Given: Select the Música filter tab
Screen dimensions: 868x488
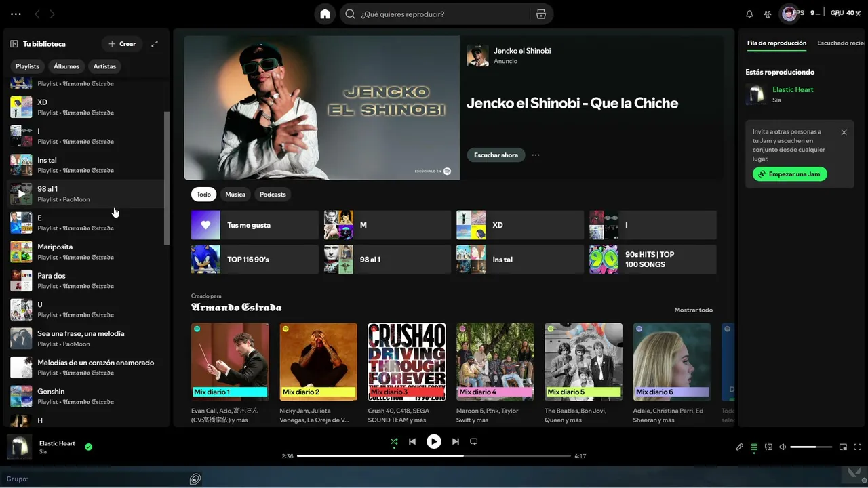Looking at the screenshot, I should 235,195.
